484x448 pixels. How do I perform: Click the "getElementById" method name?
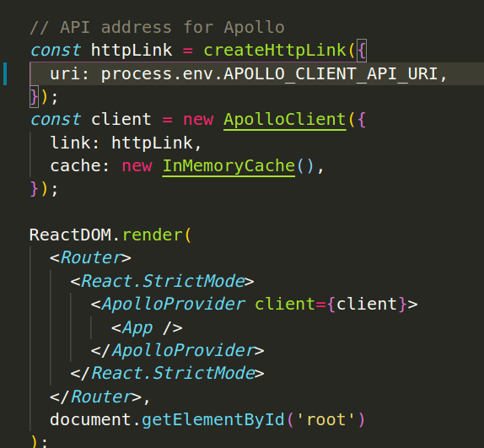coord(213,420)
